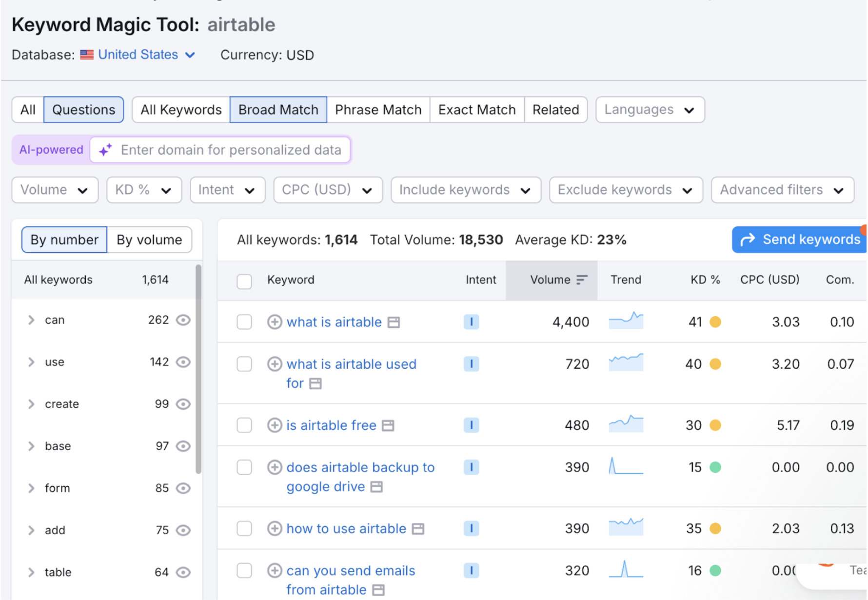This screenshot has width=868, height=600.
Task: Check the box for 'what is airtable used for'
Action: 244,364
